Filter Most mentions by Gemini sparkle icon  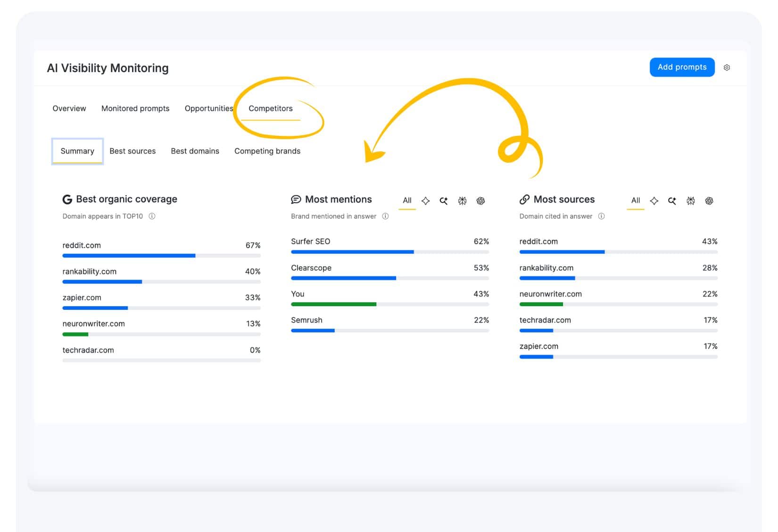tap(425, 201)
